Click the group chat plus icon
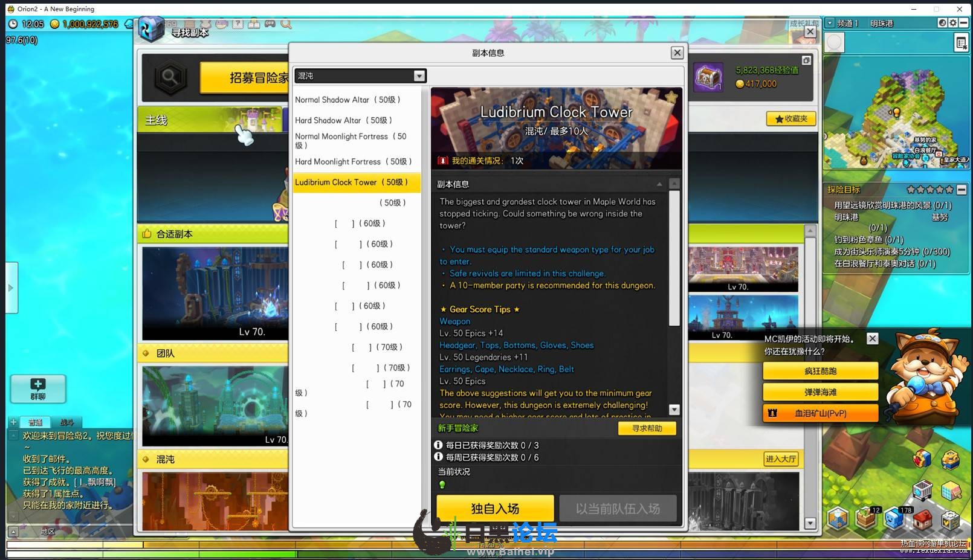973x560 pixels. 38,388
